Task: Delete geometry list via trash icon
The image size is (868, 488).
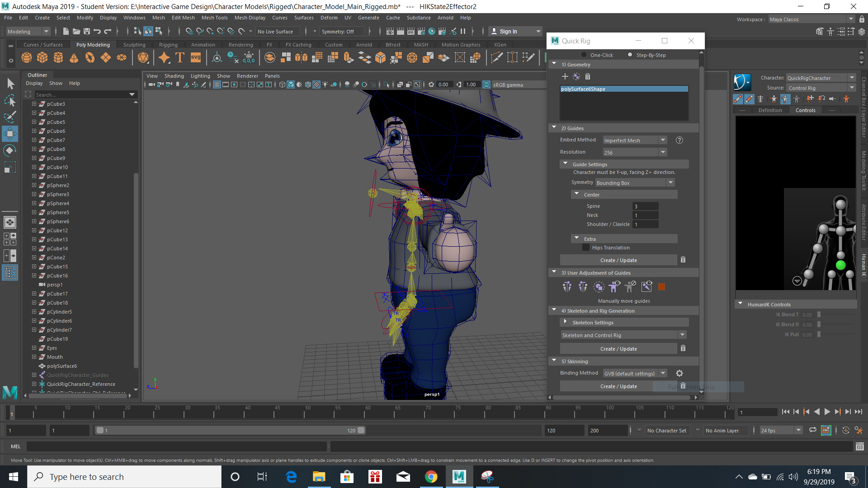Action: point(588,76)
